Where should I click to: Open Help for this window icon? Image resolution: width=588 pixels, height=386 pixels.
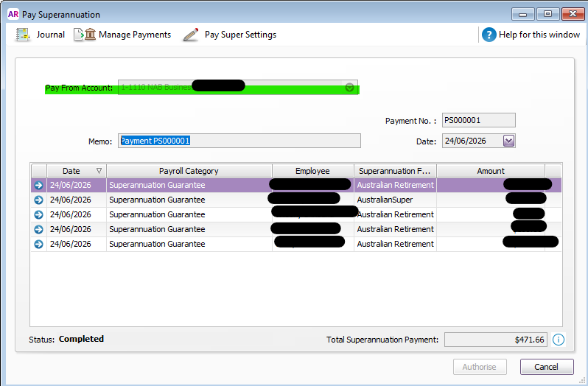pos(489,35)
